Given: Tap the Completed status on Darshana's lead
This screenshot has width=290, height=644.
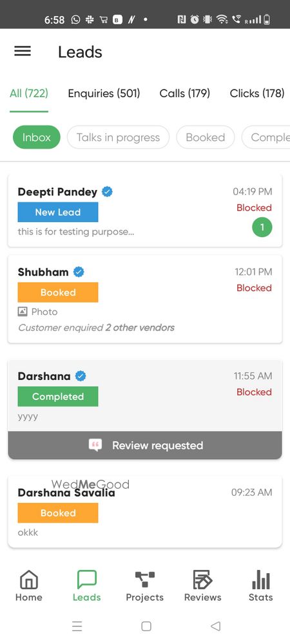Looking at the screenshot, I should (58, 396).
